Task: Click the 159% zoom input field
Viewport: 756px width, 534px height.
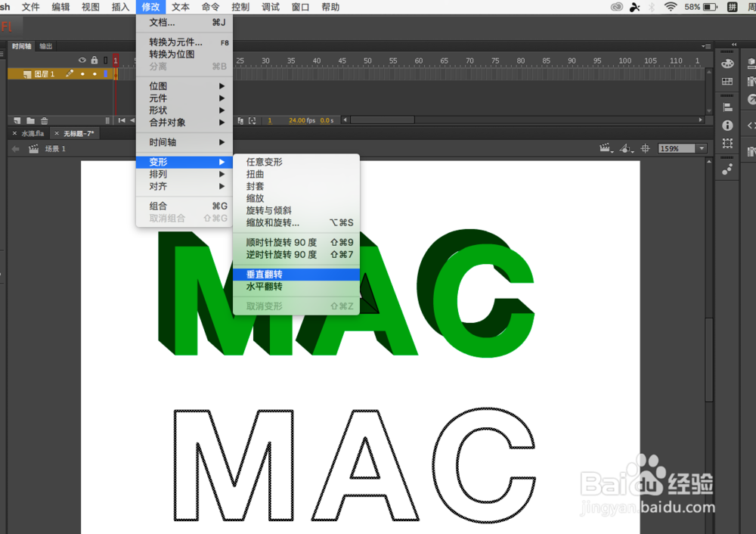Action: point(677,148)
